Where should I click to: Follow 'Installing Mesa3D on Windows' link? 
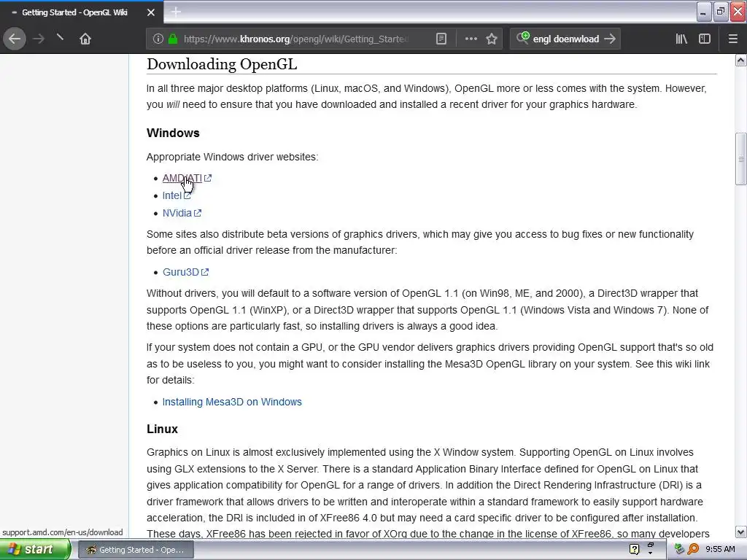tap(232, 402)
